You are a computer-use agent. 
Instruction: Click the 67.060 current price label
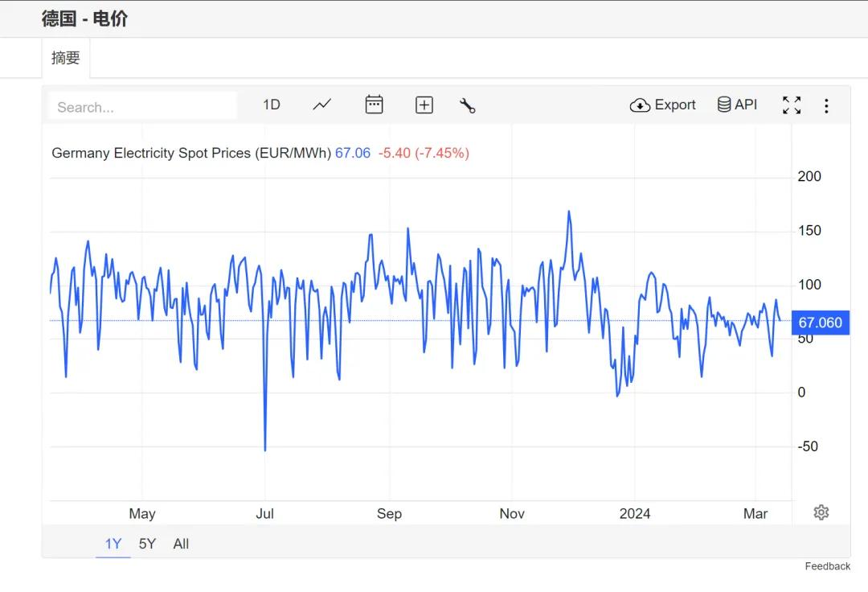pos(821,323)
